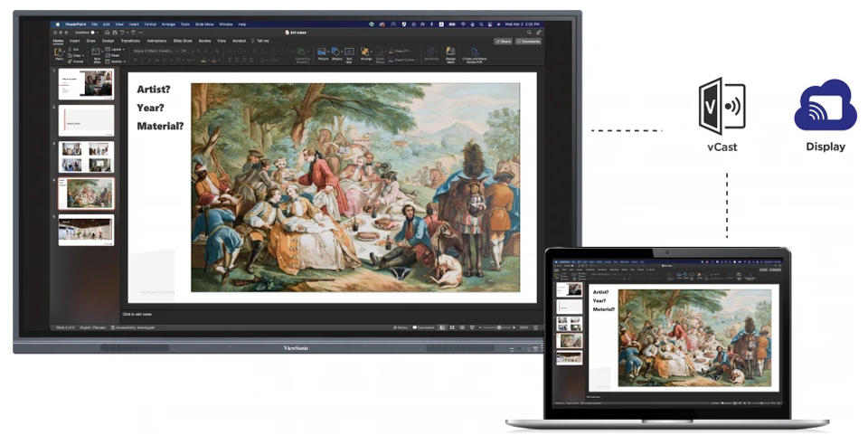Click Tell me search box
This screenshot has height=445, width=868.
click(260, 41)
